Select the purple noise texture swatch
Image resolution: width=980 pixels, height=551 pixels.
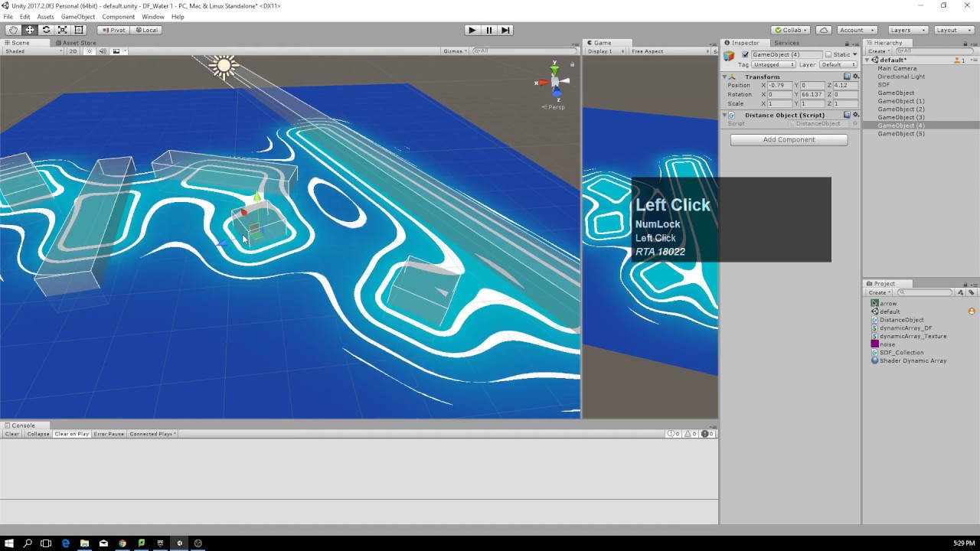(875, 344)
